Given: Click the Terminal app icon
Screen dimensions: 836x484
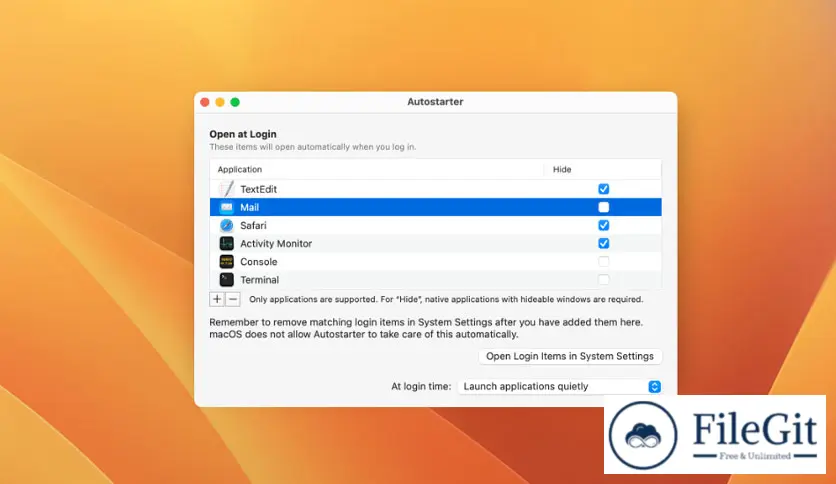Looking at the screenshot, I should [x=227, y=279].
